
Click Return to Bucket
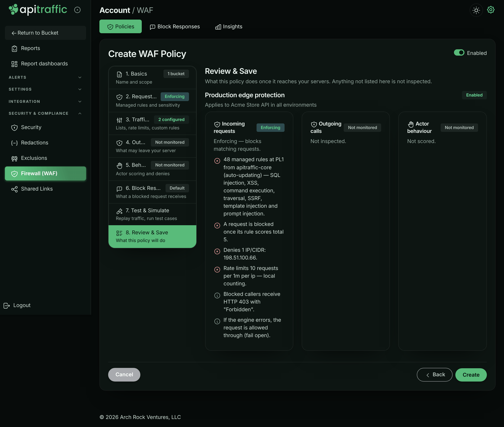tap(45, 33)
